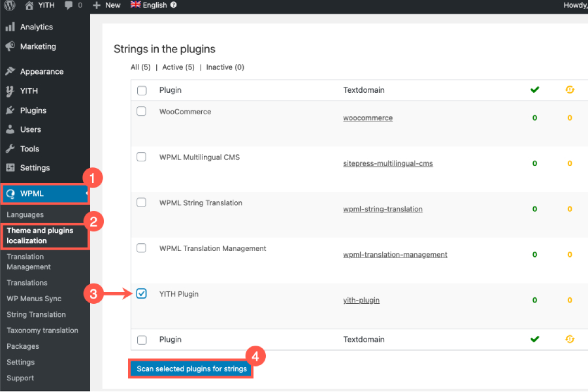Filter by Active (5) plugins
Screen dimensions: 588x392
point(178,67)
